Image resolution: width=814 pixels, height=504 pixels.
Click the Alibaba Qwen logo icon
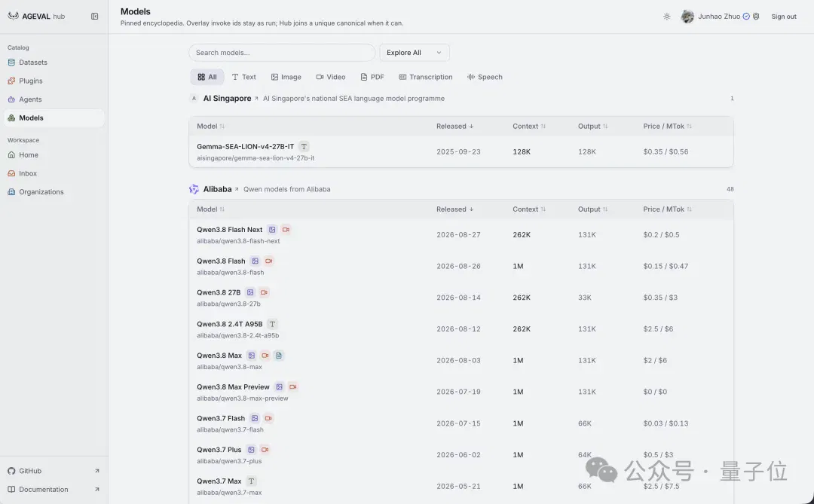coord(194,189)
